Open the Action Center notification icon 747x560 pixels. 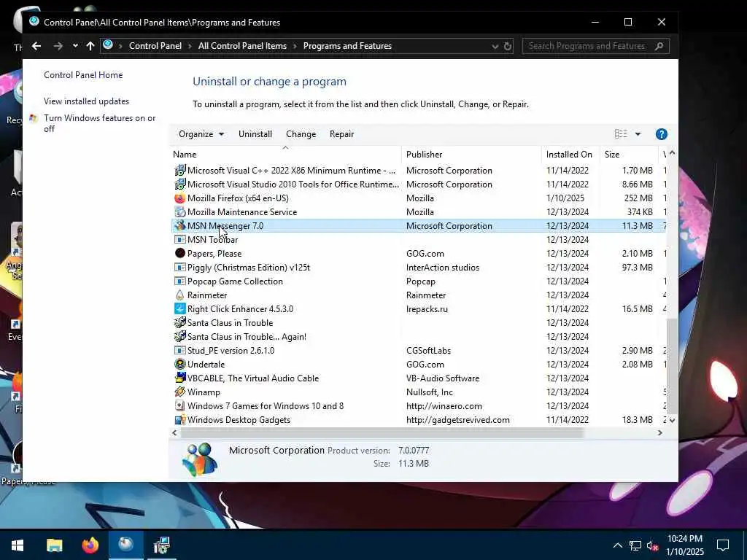(x=723, y=545)
